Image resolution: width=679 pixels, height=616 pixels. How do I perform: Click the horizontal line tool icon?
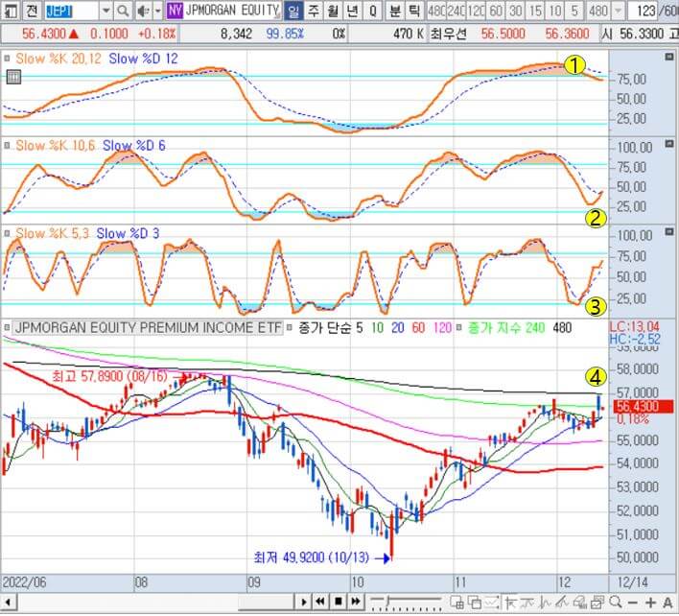point(527,602)
